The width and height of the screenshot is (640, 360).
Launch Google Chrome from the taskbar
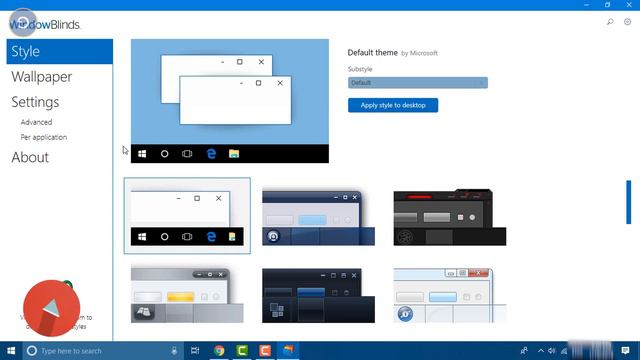click(x=219, y=351)
